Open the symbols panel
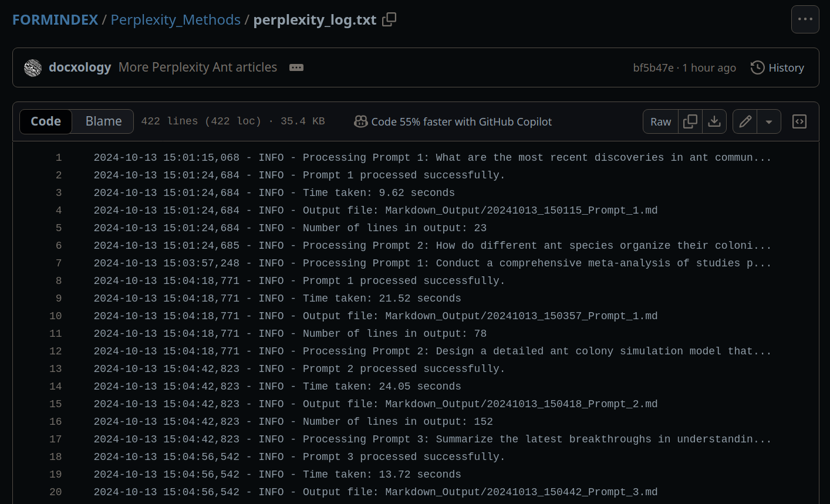The height and width of the screenshot is (504, 830). click(799, 121)
